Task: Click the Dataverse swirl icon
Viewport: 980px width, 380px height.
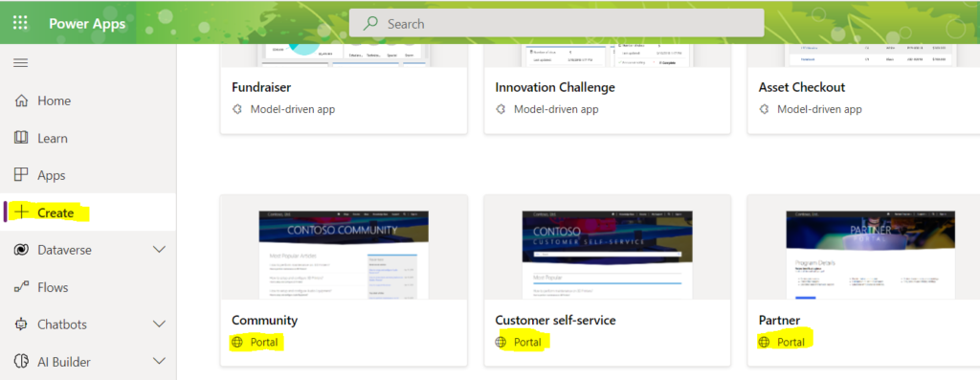Action: click(x=21, y=250)
